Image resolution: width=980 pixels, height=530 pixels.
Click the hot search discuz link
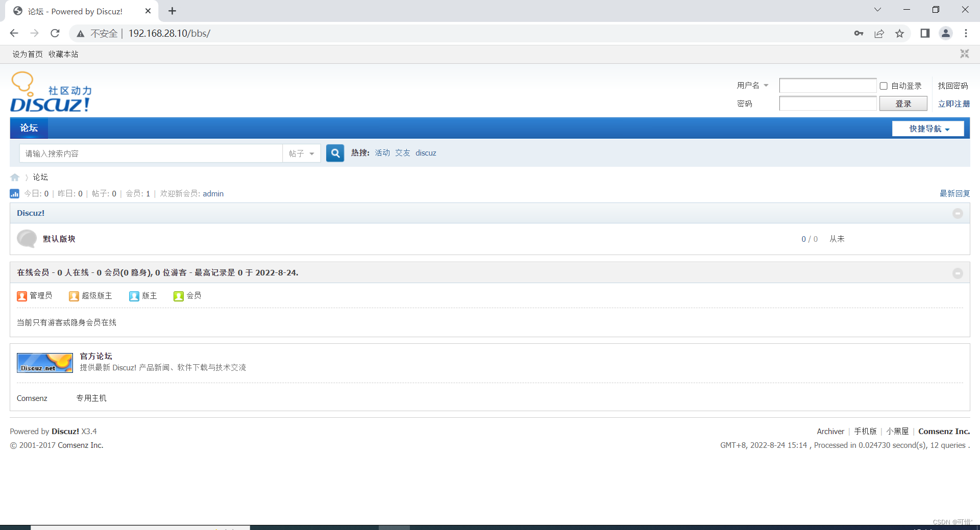click(426, 153)
